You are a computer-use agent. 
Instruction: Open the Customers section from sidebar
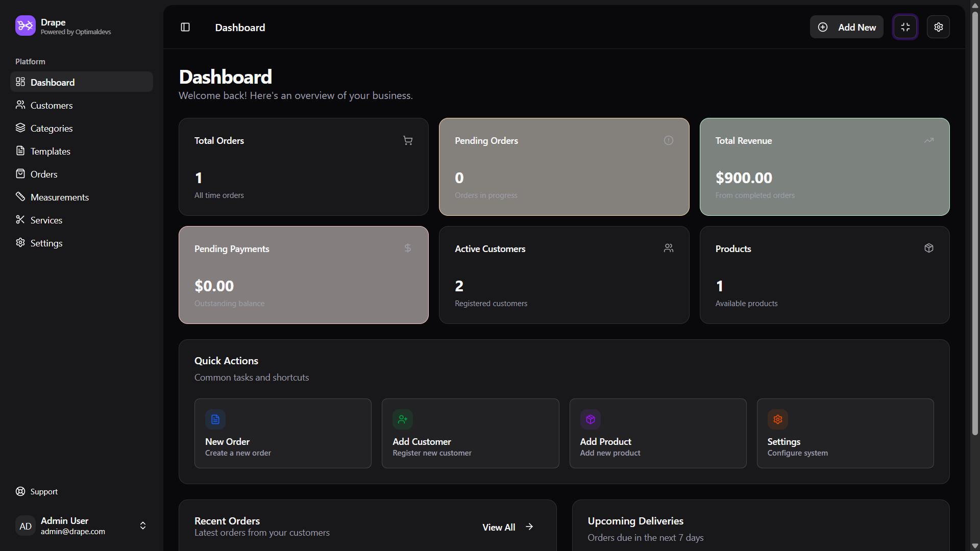52,105
